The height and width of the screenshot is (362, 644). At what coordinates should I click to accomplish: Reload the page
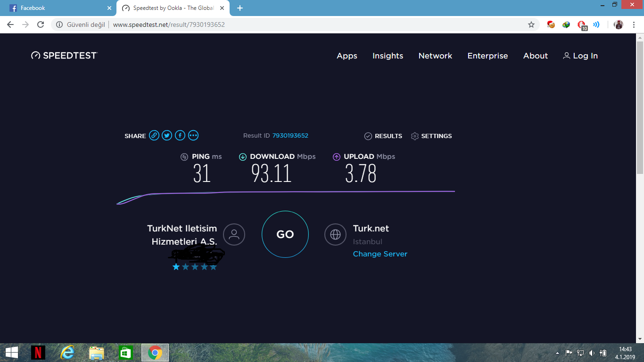pos(41,25)
